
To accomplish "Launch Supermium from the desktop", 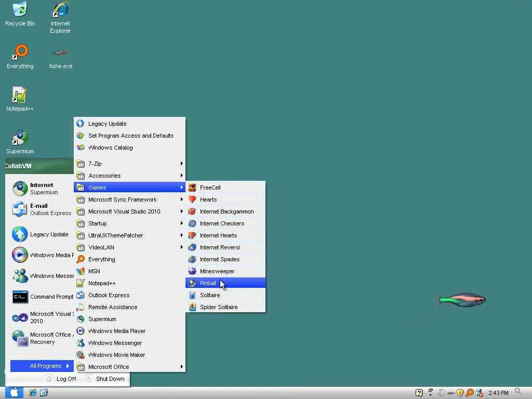I will click(20, 142).
